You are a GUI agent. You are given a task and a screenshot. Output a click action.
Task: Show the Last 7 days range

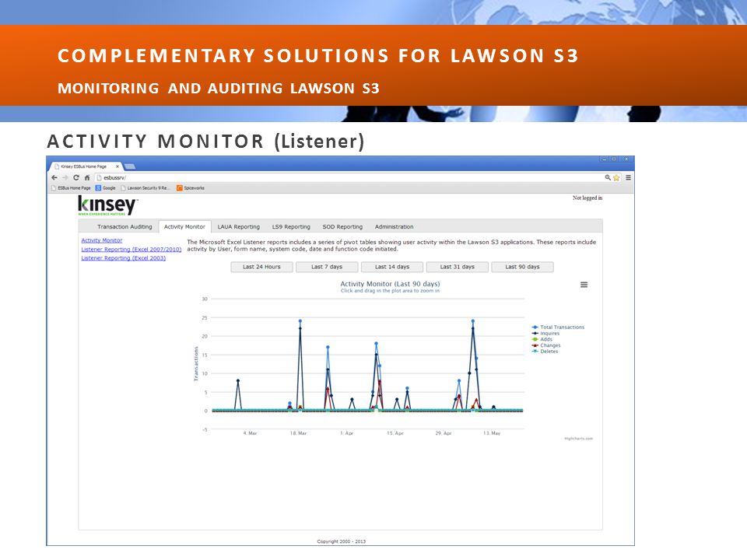(327, 267)
